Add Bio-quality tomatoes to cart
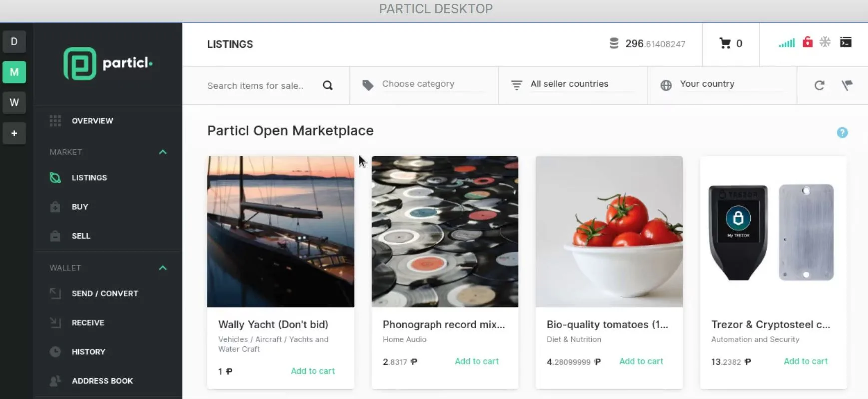The image size is (868, 399). click(641, 361)
